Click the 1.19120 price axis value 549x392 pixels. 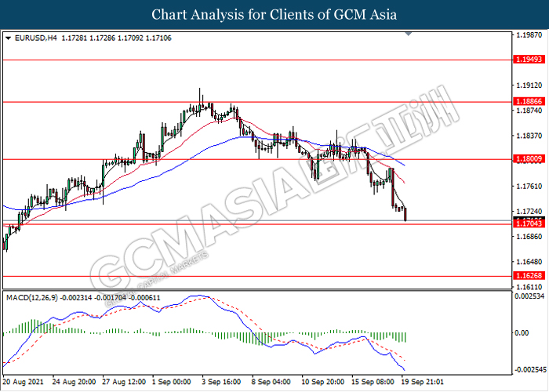(x=529, y=85)
